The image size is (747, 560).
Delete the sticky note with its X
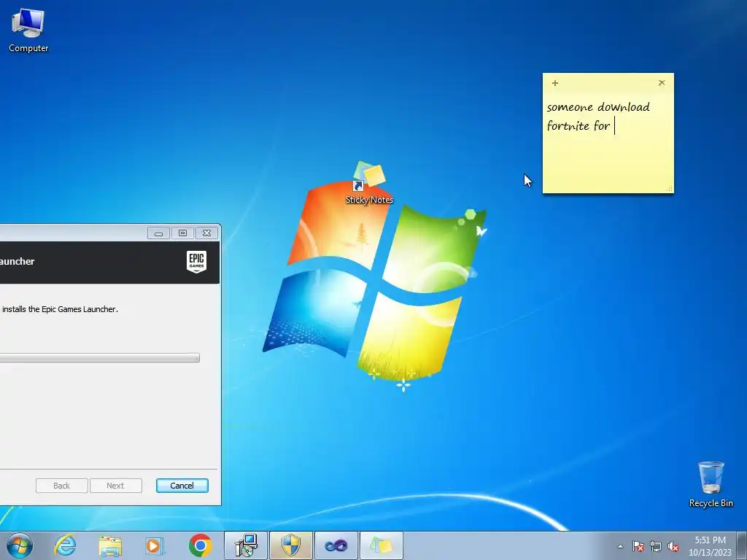click(662, 83)
